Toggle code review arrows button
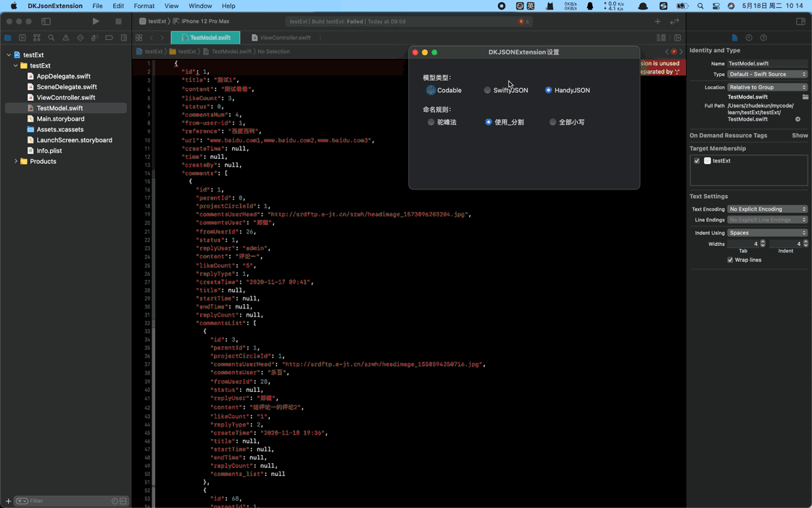 tap(674, 21)
